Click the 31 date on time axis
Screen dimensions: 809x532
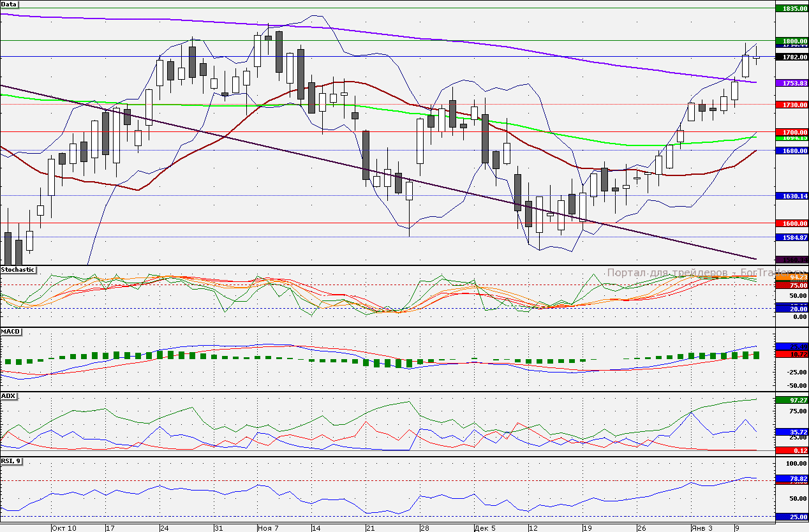218,528
